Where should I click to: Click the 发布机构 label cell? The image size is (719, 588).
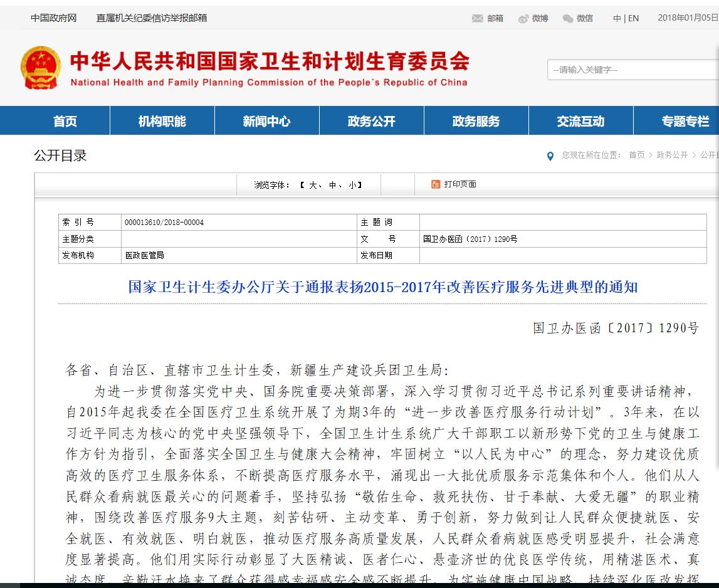(x=90, y=256)
